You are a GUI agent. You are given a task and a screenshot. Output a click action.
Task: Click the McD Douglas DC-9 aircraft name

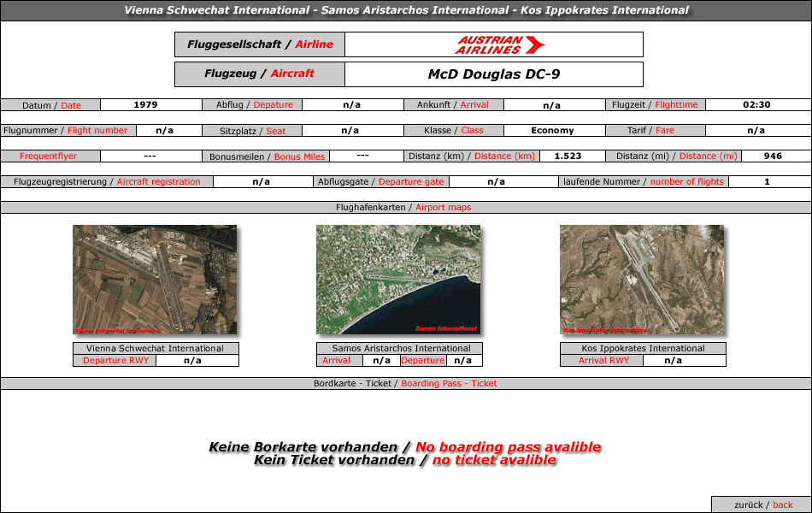pos(494,74)
